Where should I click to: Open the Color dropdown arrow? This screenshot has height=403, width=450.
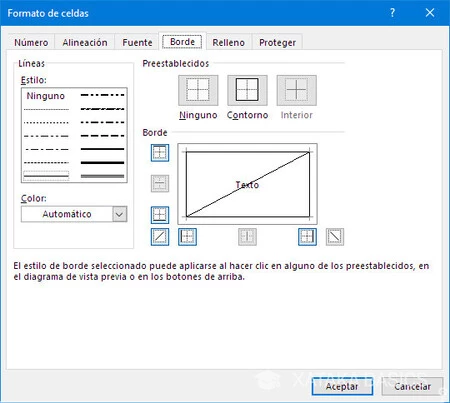coord(120,214)
